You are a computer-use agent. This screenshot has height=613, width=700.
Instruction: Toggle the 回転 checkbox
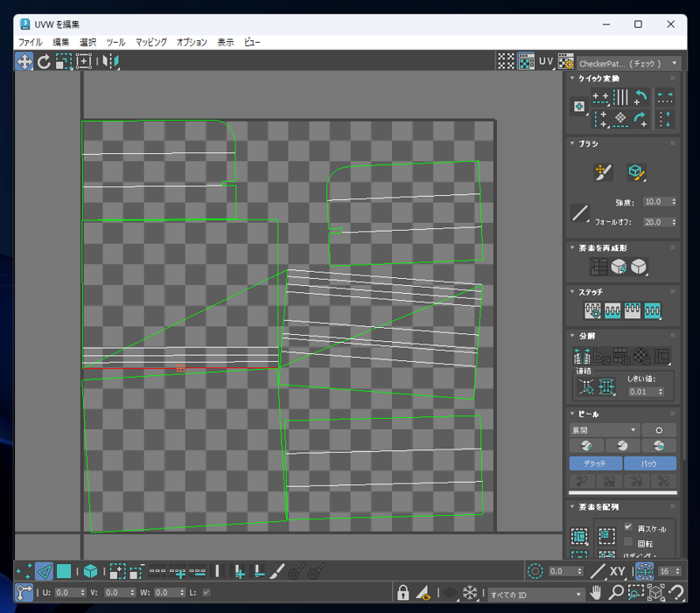click(x=628, y=542)
